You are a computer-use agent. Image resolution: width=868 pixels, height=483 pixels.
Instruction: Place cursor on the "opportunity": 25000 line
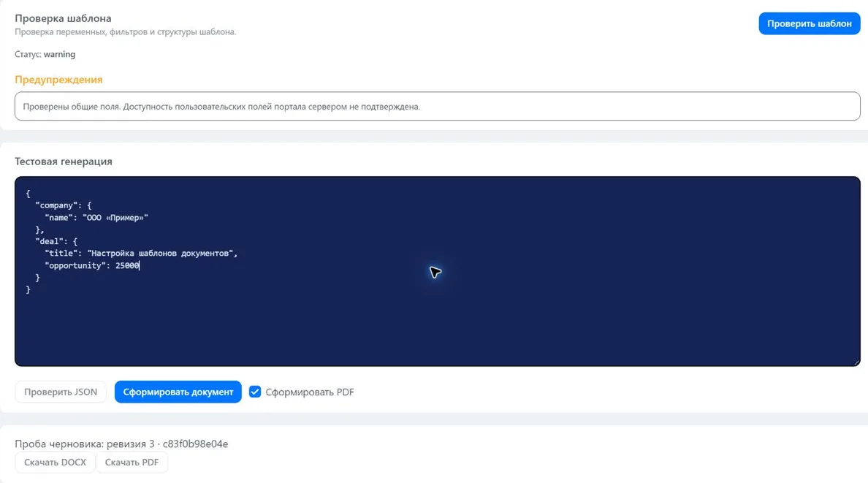[x=92, y=265]
